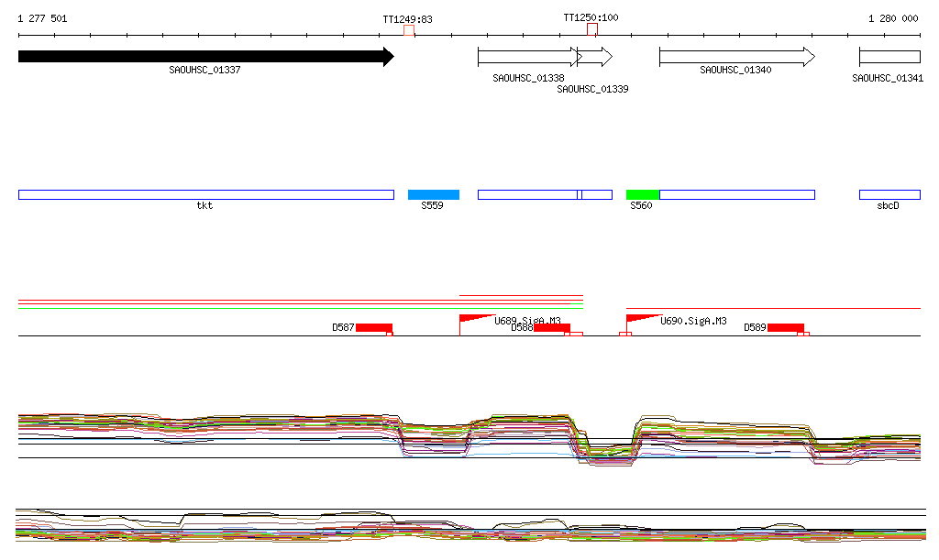
Task: Select the sbcD annotation box
Action: tap(889, 194)
